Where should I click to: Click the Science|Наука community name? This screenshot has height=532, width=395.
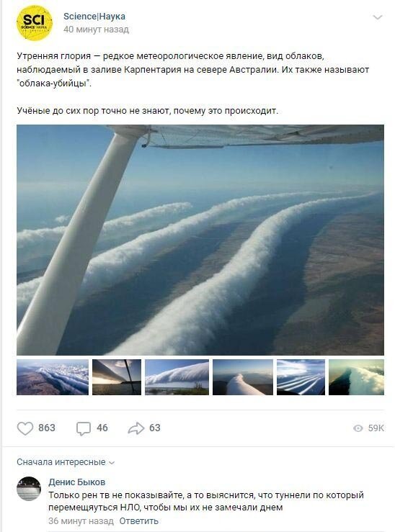(x=94, y=17)
